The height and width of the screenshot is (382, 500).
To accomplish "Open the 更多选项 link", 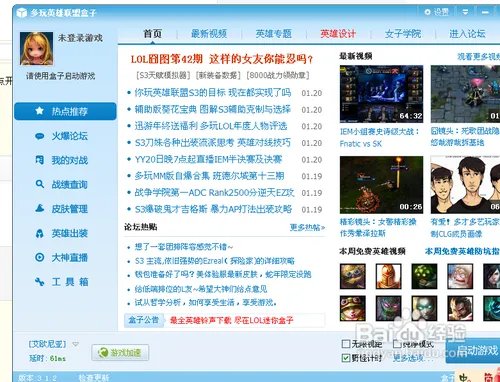I will click(x=413, y=358).
